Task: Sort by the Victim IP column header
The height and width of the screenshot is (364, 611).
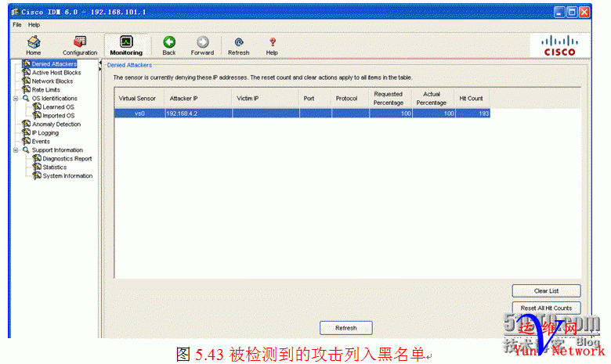Action: click(x=266, y=99)
